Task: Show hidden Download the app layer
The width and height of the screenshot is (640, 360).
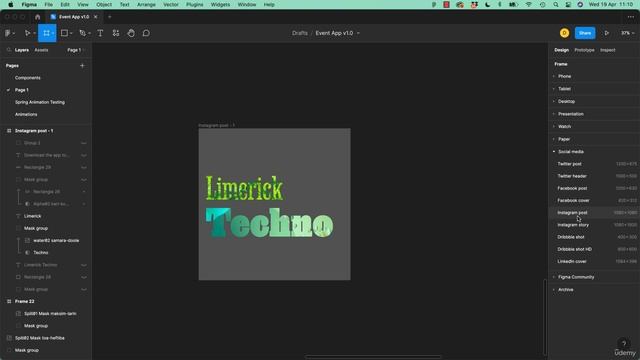Action: 83,156
